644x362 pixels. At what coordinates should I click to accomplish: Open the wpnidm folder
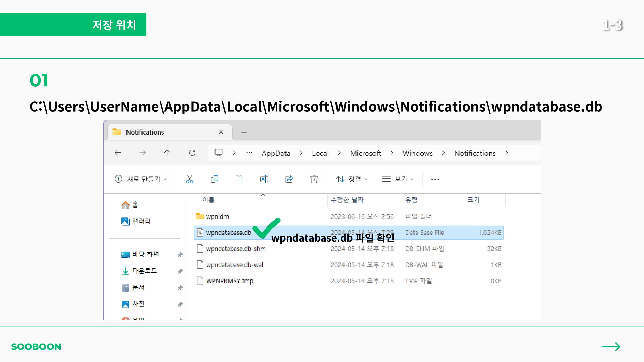click(x=217, y=217)
